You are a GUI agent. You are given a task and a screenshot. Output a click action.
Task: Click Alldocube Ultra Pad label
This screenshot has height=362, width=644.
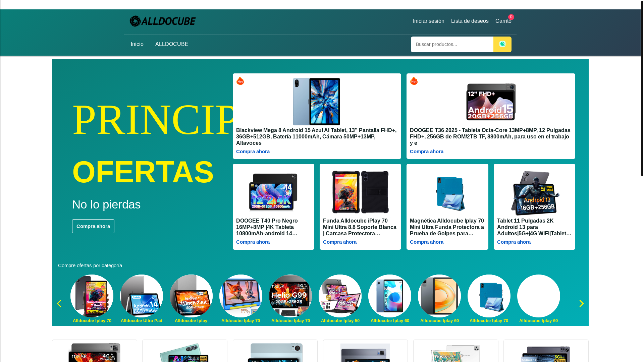[142, 321]
